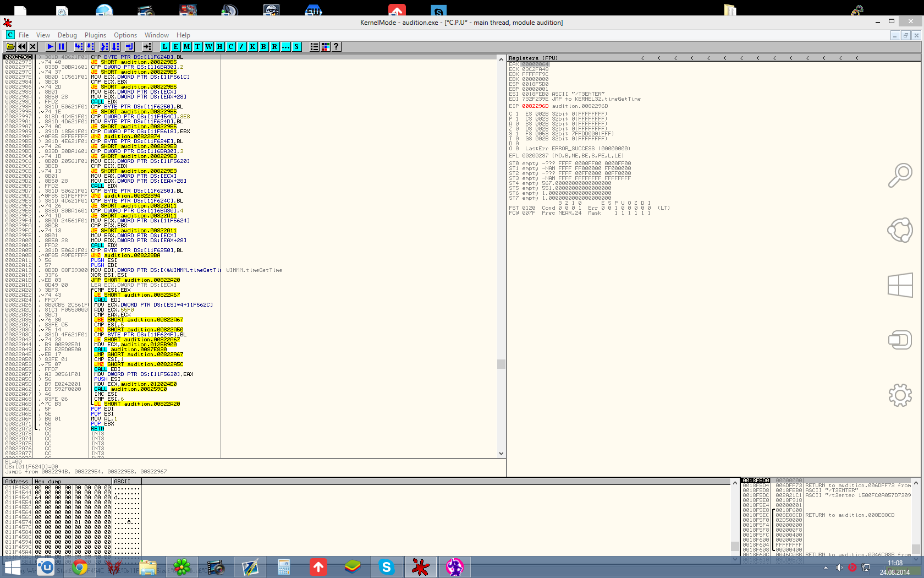Viewport: 924px width, 578px height.
Task: Show Log window with L button
Action: [x=164, y=47]
